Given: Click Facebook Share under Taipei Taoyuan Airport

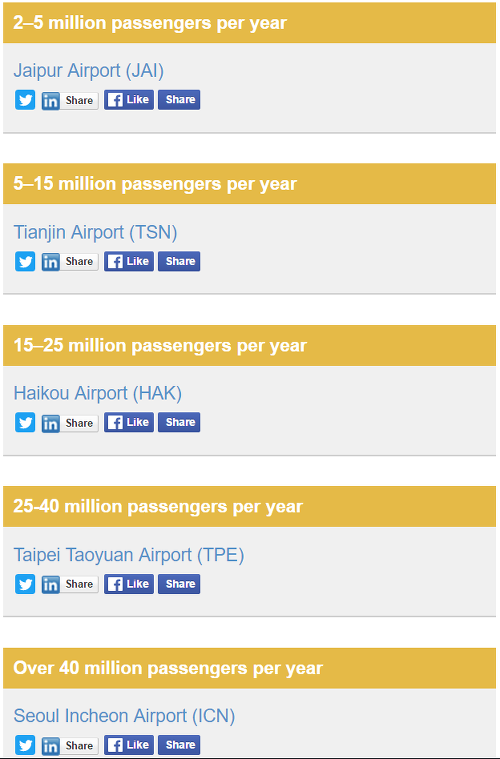Looking at the screenshot, I should [179, 584].
